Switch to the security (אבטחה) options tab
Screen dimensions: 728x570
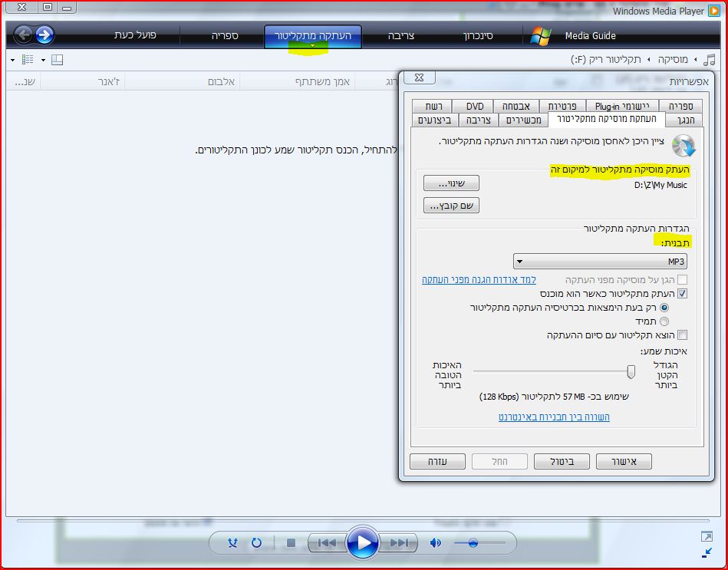click(x=516, y=107)
